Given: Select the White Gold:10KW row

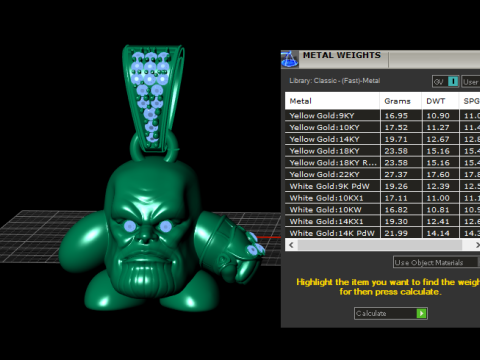Looking at the screenshot, I should [383, 210].
